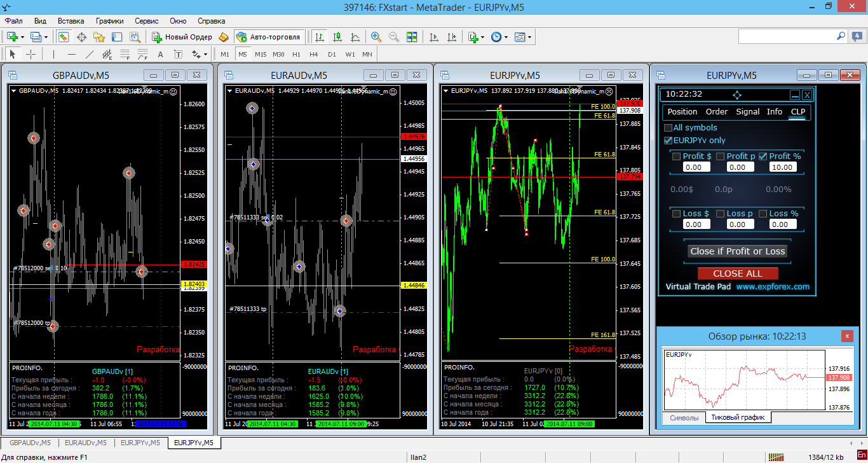Screen dimensions: 868x463
Task: Zoom in the chart
Action: pos(376,37)
